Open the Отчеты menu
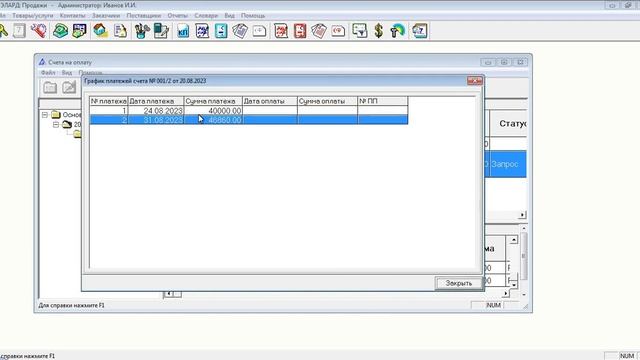 click(x=178, y=16)
